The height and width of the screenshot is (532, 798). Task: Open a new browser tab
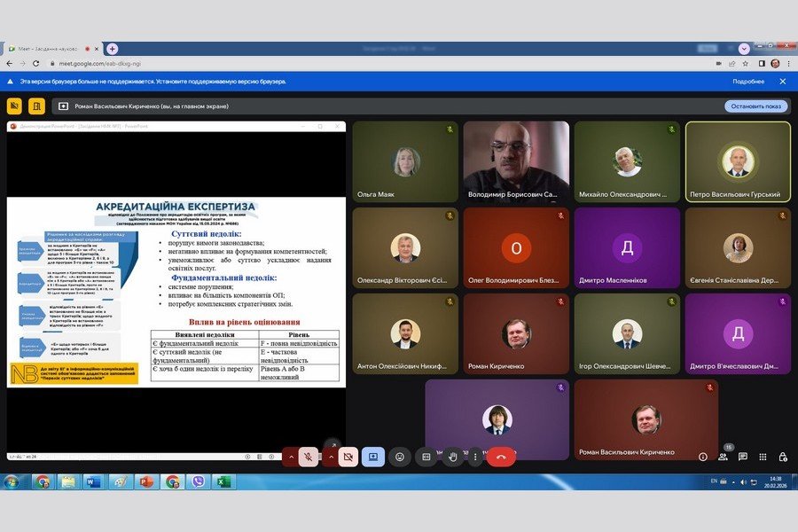pyautogui.click(x=112, y=49)
